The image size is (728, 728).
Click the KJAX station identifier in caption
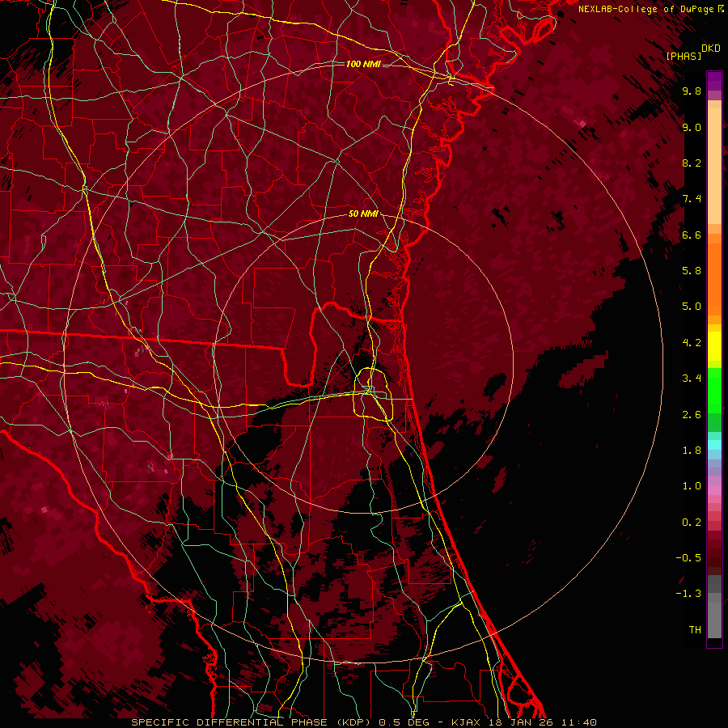coord(467,722)
